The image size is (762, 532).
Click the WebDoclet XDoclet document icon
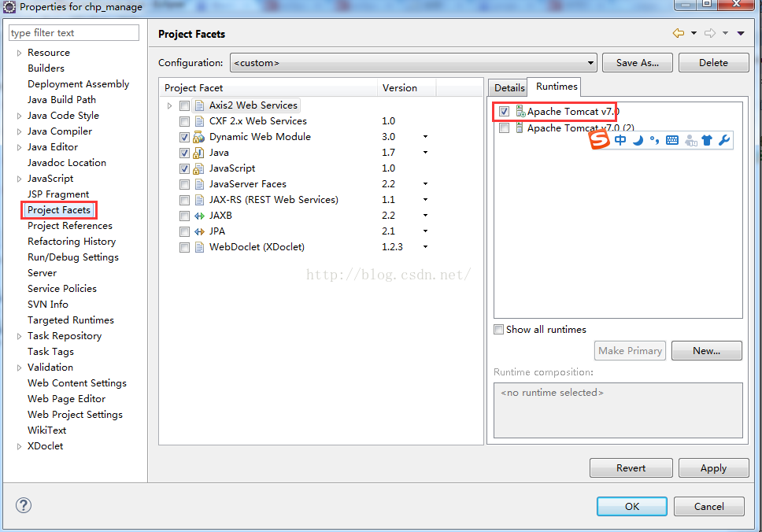tap(199, 247)
